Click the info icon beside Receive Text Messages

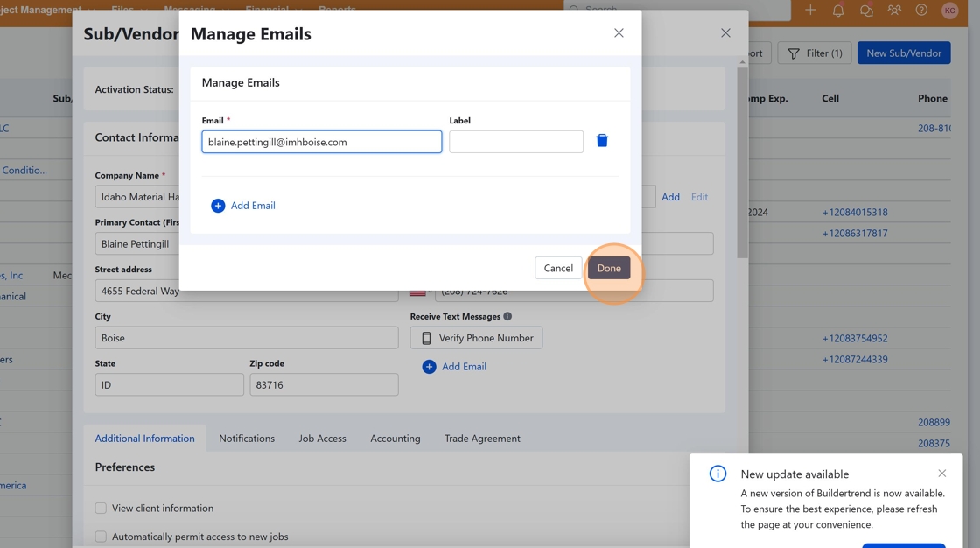click(507, 316)
